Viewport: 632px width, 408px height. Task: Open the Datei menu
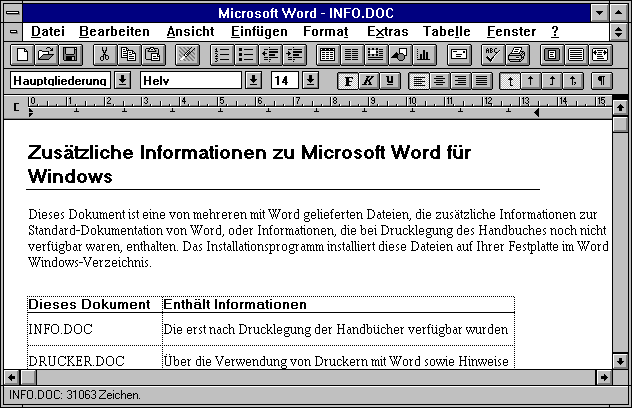pyautogui.click(x=48, y=31)
